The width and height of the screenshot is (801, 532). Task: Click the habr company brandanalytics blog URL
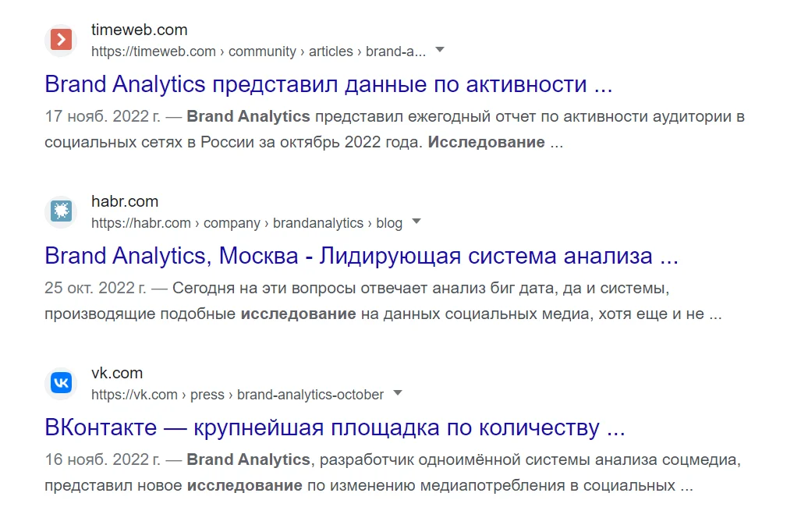(246, 223)
